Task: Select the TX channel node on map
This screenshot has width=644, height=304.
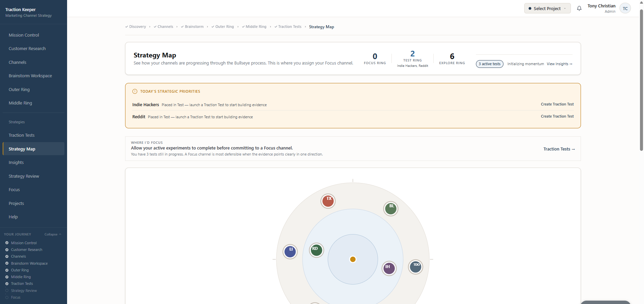Action: pyautogui.click(x=328, y=201)
